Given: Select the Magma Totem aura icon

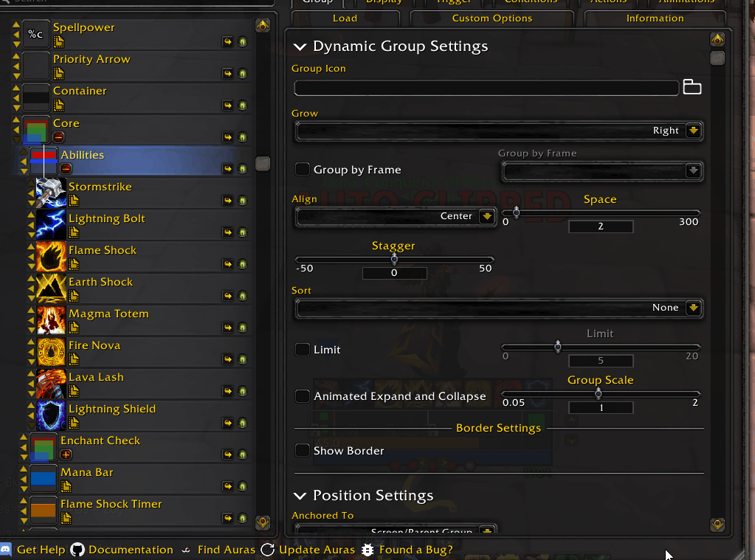Looking at the screenshot, I should [51, 319].
